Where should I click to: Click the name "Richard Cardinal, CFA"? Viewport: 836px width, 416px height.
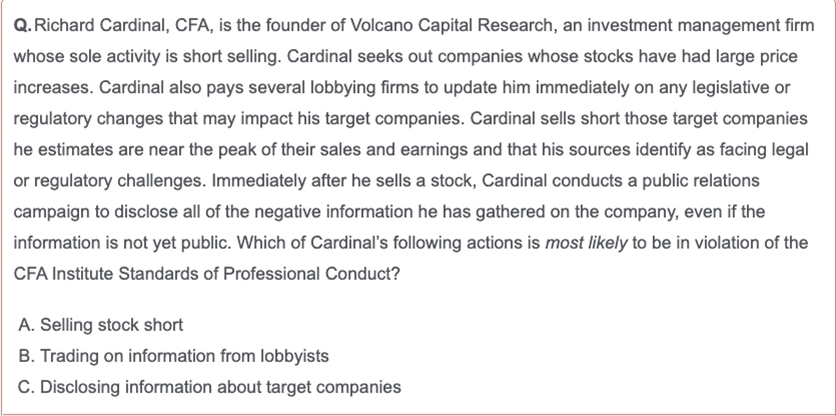coord(124,26)
